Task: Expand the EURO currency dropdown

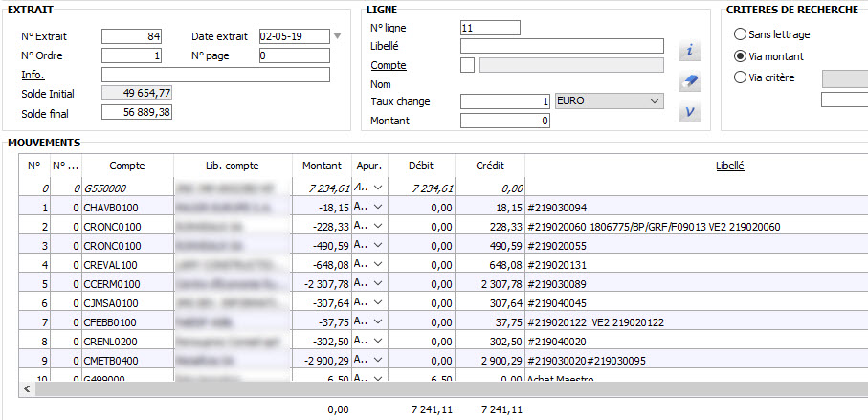Action: point(655,101)
